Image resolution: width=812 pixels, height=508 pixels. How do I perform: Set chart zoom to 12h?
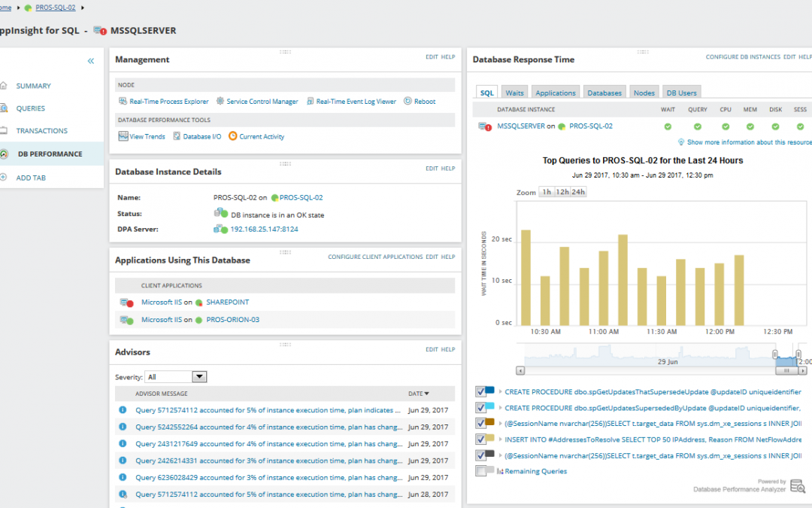(562, 192)
